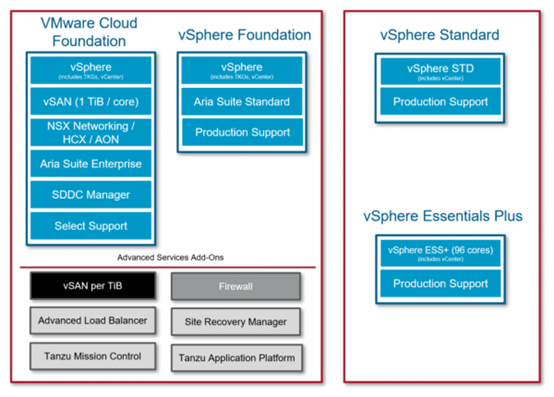554x397 pixels.
Task: Select the Select Support box
Action: coord(91,226)
